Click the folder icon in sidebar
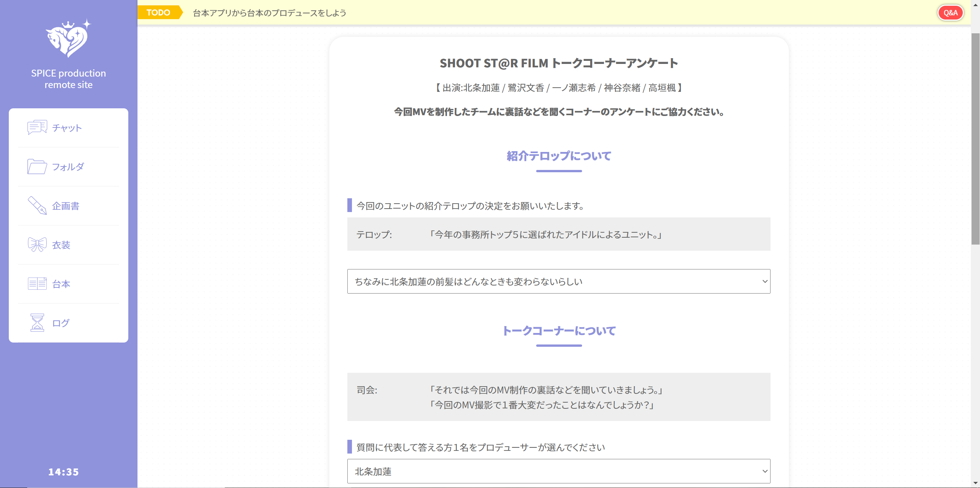Screen dimensions: 980x488 point(37,166)
